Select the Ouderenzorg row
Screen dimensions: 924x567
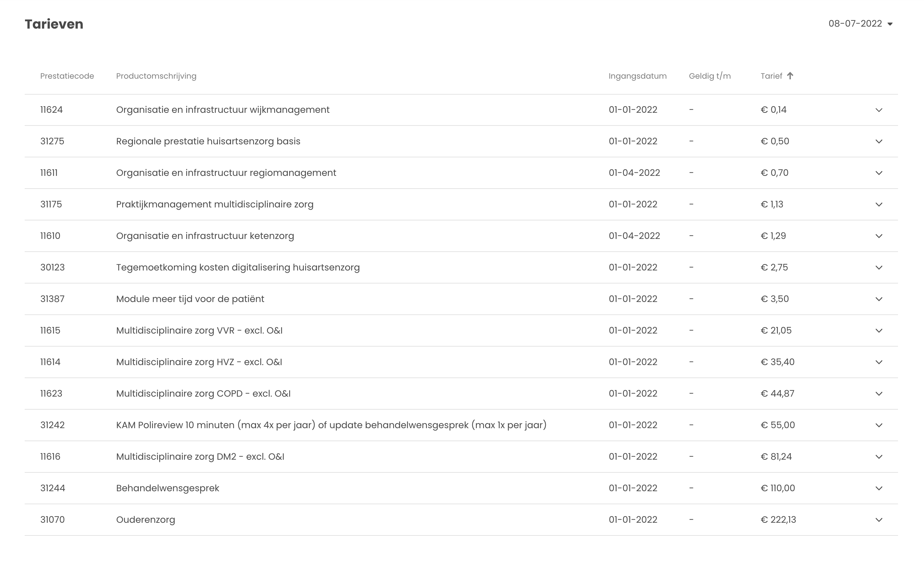146,520
